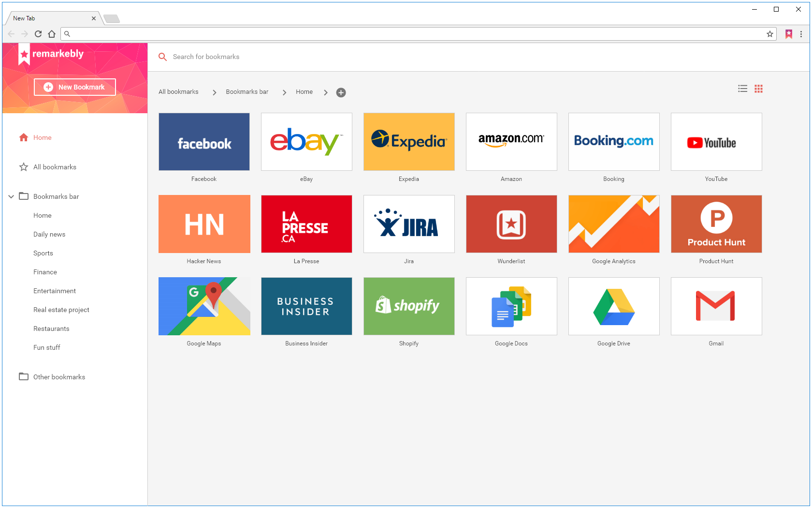This screenshot has height=508, width=812.
Task: Open the Google Analytics bookmark
Action: click(x=613, y=224)
